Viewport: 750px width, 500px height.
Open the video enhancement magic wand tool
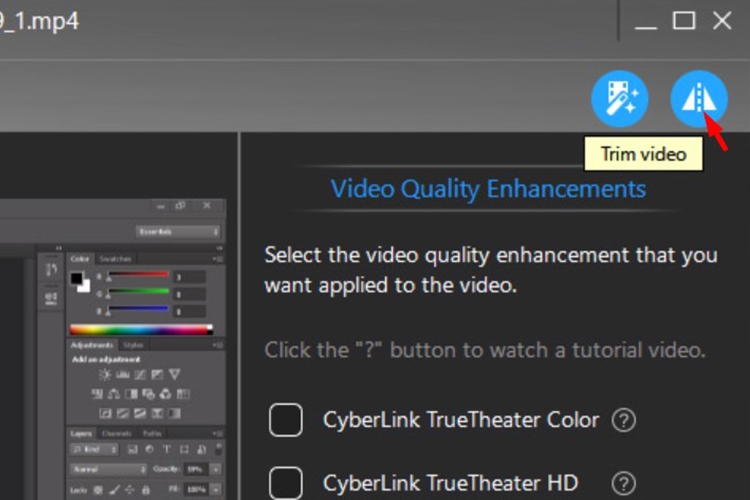click(620, 99)
